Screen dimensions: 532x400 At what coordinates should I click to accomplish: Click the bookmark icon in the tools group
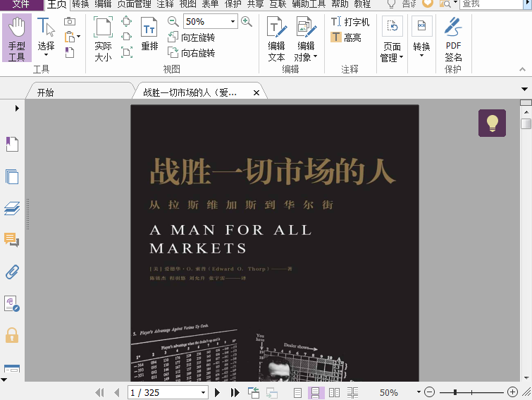point(70,53)
